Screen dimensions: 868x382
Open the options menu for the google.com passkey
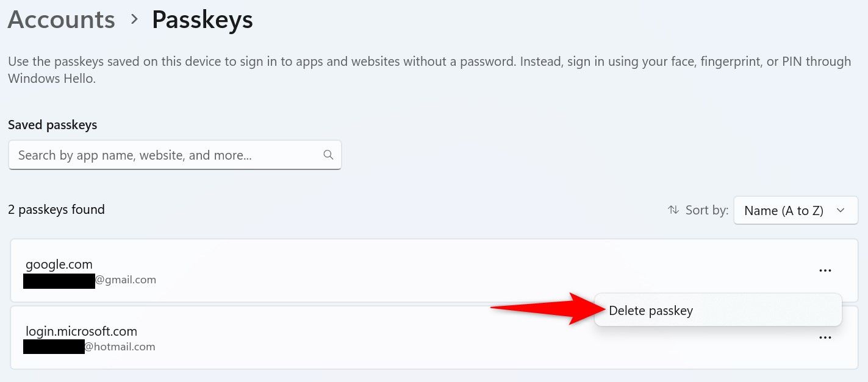[x=825, y=271]
